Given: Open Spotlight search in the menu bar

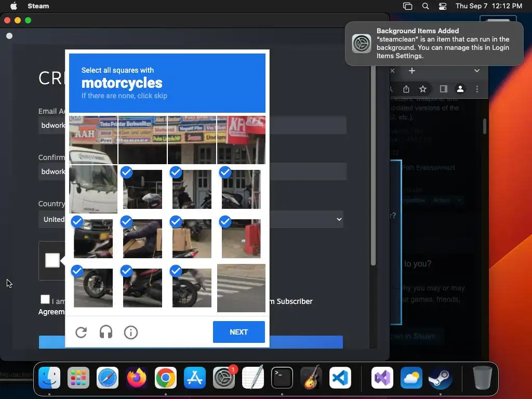Looking at the screenshot, I should click(x=425, y=6).
